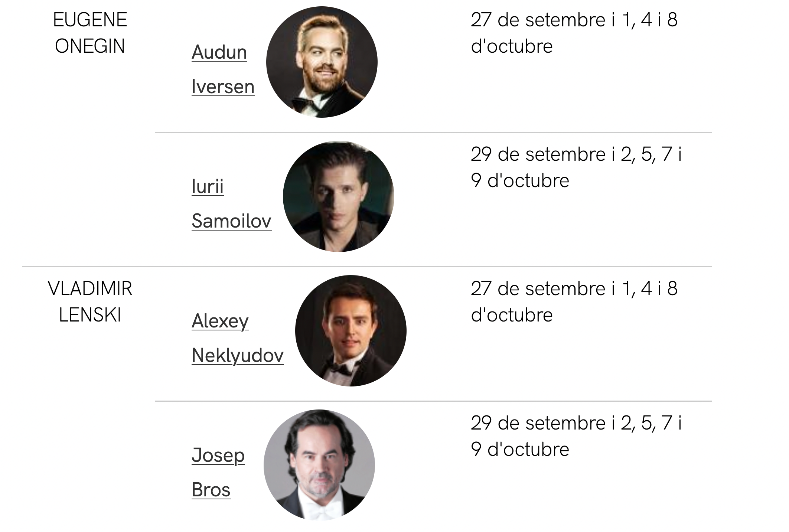789x532 pixels.
Task: Select the performance dates in Iurii Samoilov's row
Action: click(x=576, y=167)
